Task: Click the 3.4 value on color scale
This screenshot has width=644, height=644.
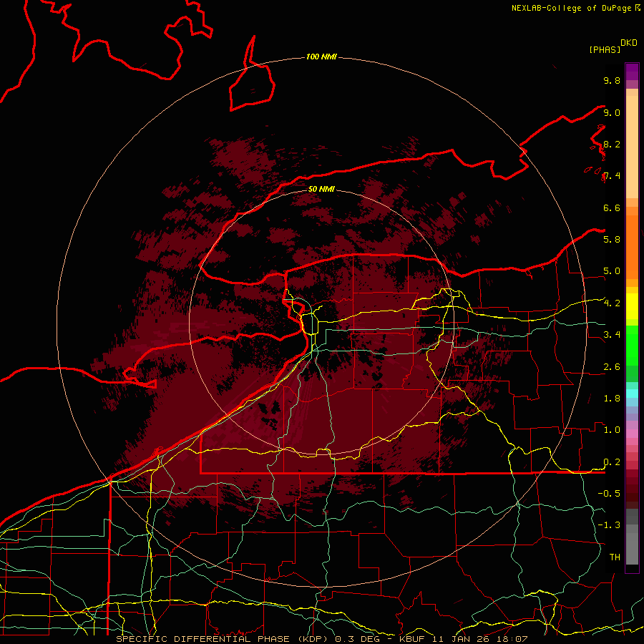Action: pos(612,334)
